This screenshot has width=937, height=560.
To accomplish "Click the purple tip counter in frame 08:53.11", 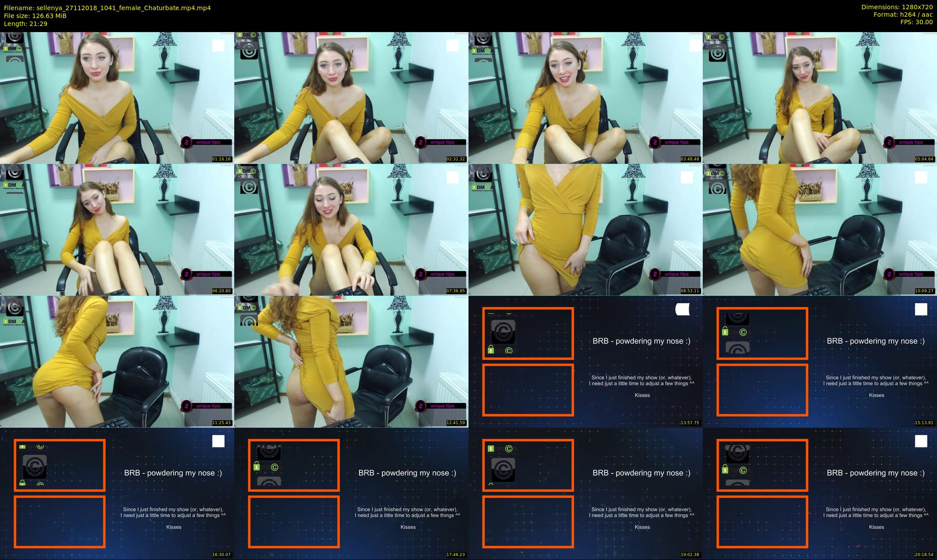I will 655,274.
